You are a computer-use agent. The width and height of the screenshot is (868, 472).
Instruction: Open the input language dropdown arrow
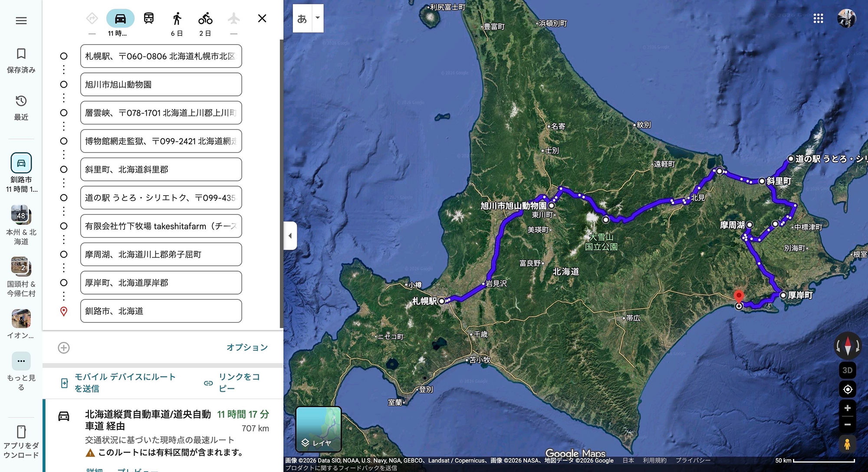[x=318, y=18]
